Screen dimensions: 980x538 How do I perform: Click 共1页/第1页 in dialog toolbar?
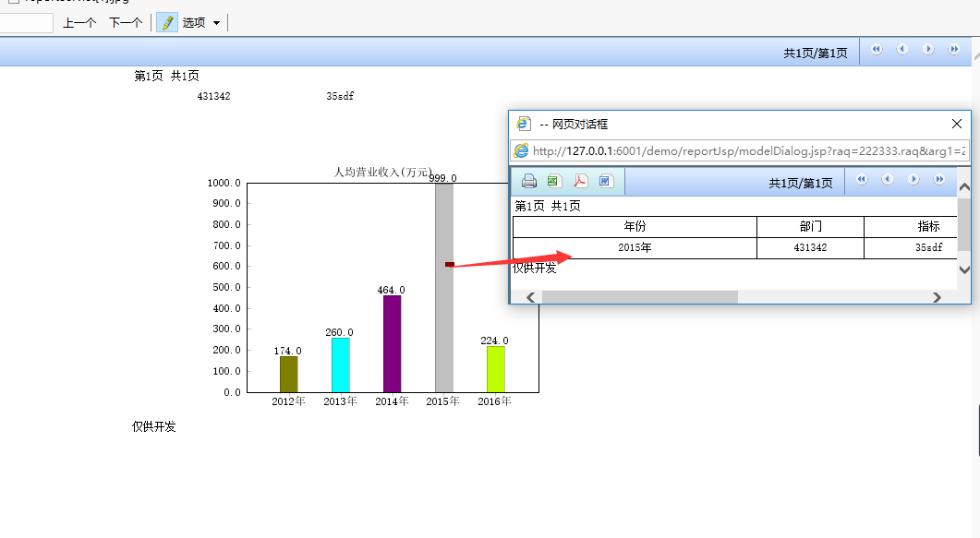801,183
